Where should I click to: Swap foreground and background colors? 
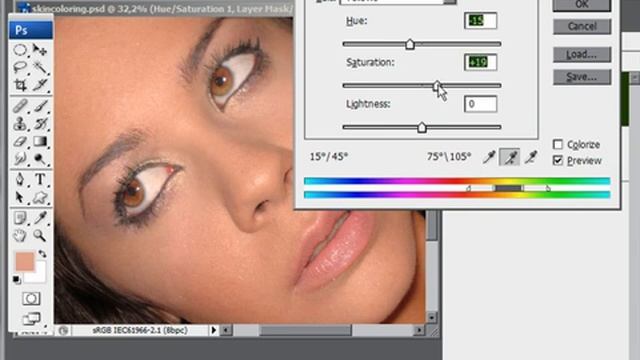point(42,254)
